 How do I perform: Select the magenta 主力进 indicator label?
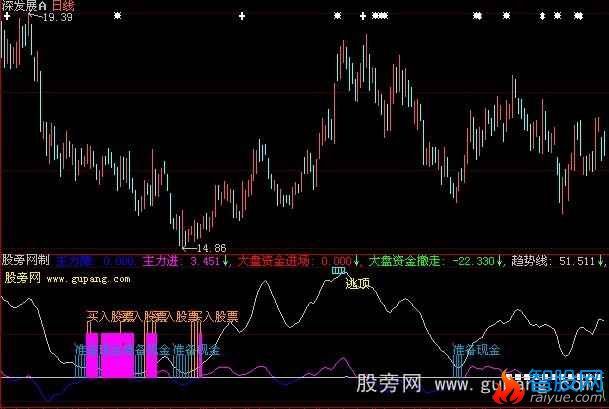click(x=160, y=261)
